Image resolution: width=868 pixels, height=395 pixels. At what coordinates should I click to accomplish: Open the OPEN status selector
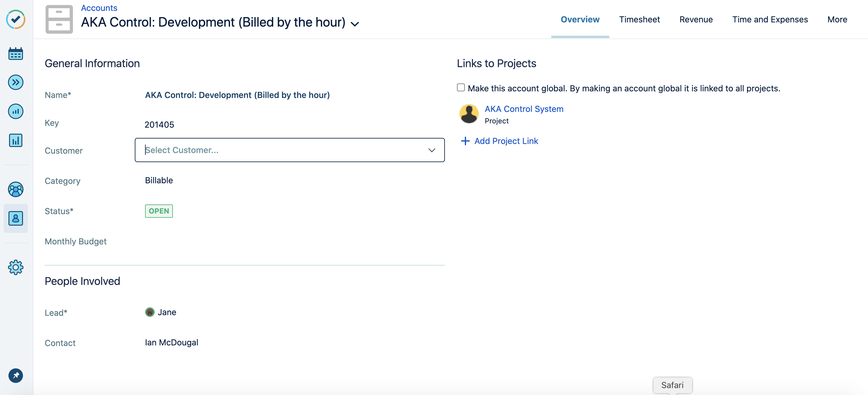(159, 211)
